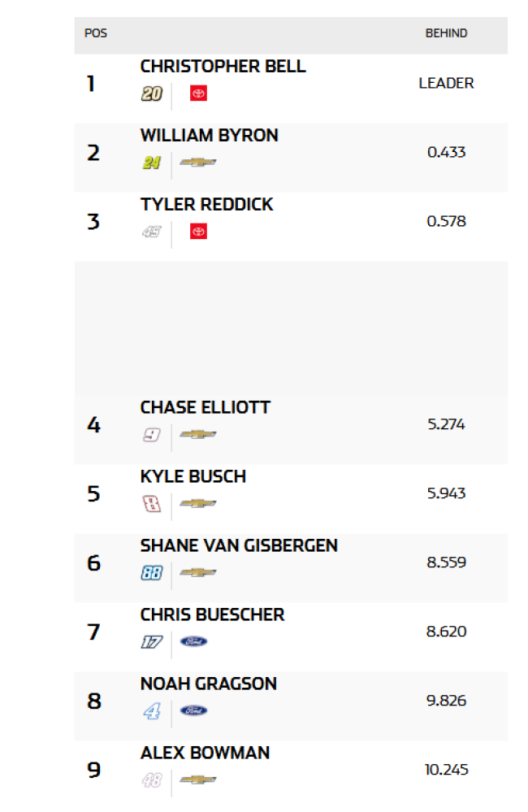The image size is (528, 812).
Task: Click the Chevrolet logo under William Byron
Action: [197, 163]
